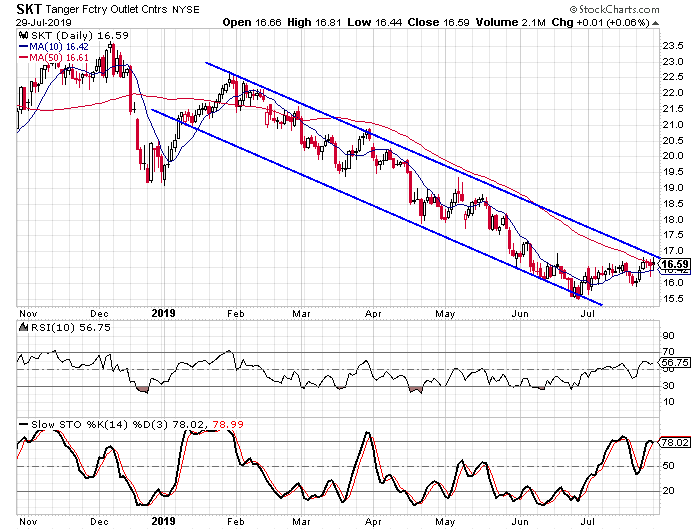Click the Feb label under the price chart

point(236,313)
